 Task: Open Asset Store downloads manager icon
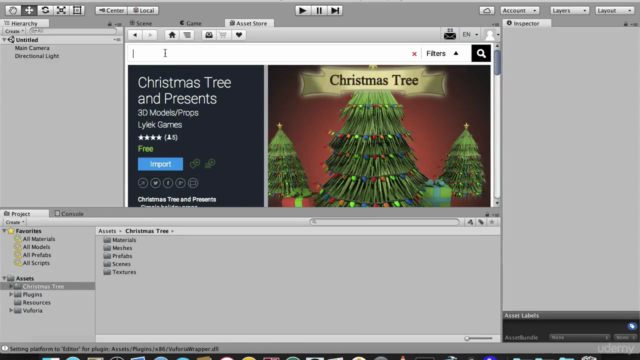click(x=209, y=35)
